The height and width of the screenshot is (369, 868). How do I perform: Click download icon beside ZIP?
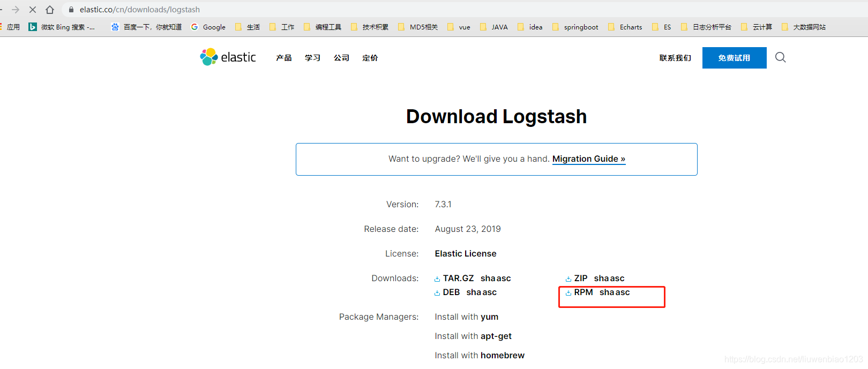coord(568,279)
